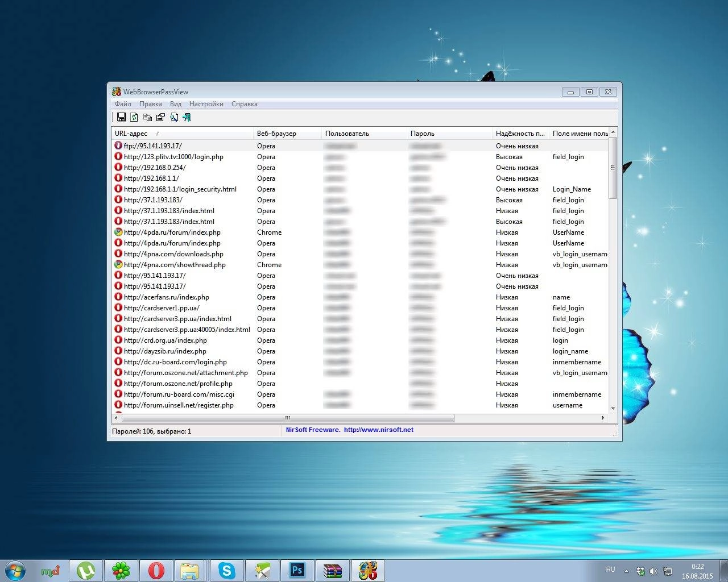This screenshot has height=582, width=728.
Task: Click the Properties toolbar icon
Action: [160, 117]
